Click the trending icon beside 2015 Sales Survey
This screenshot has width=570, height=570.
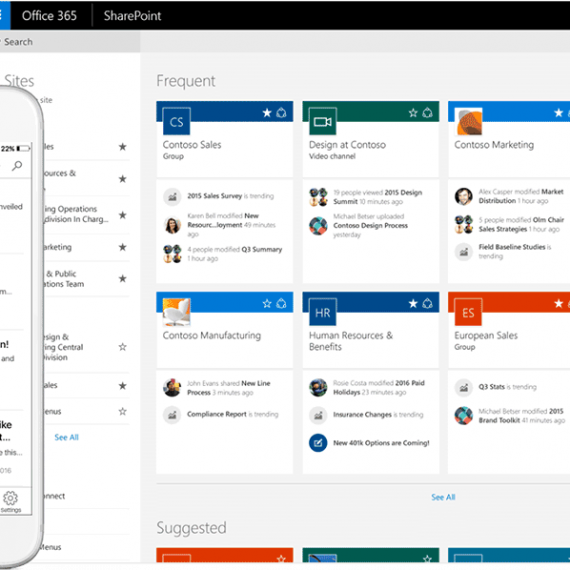coord(172,197)
